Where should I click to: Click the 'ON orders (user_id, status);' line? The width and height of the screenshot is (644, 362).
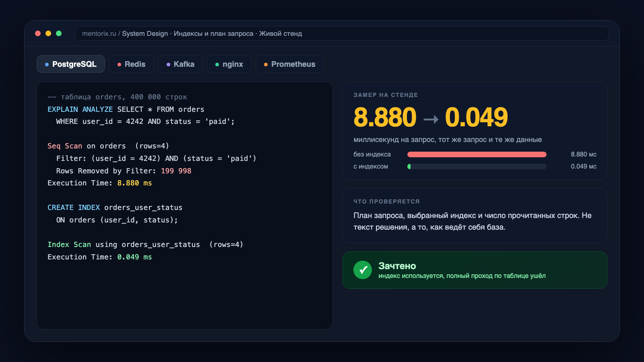pos(117,220)
